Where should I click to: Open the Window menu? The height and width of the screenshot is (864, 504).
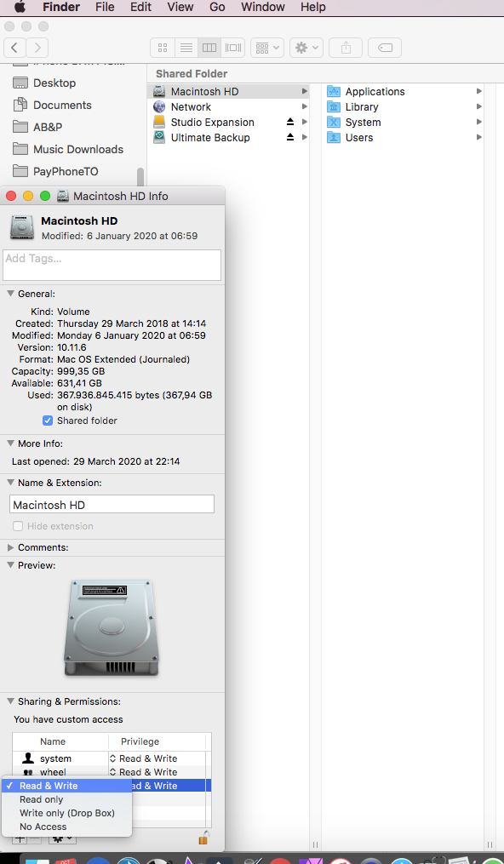pyautogui.click(x=263, y=7)
